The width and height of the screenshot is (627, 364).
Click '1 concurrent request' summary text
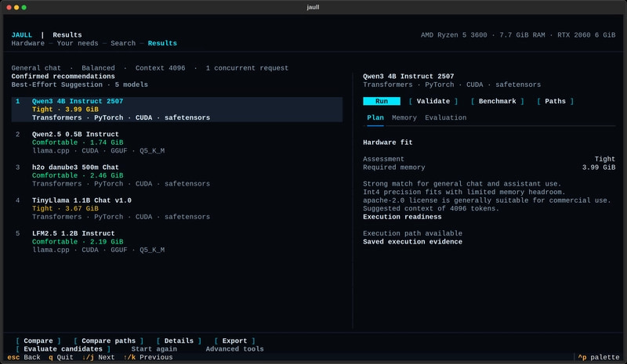[247, 68]
